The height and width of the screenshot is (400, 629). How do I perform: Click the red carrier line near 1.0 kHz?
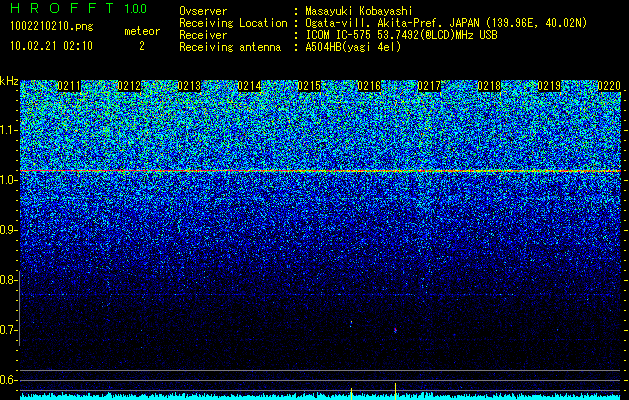[x=321, y=171]
